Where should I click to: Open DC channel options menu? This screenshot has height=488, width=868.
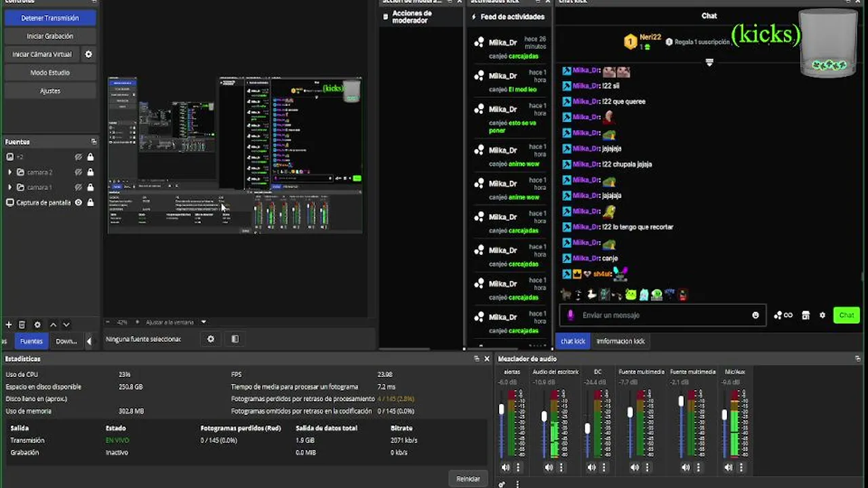[604, 467]
